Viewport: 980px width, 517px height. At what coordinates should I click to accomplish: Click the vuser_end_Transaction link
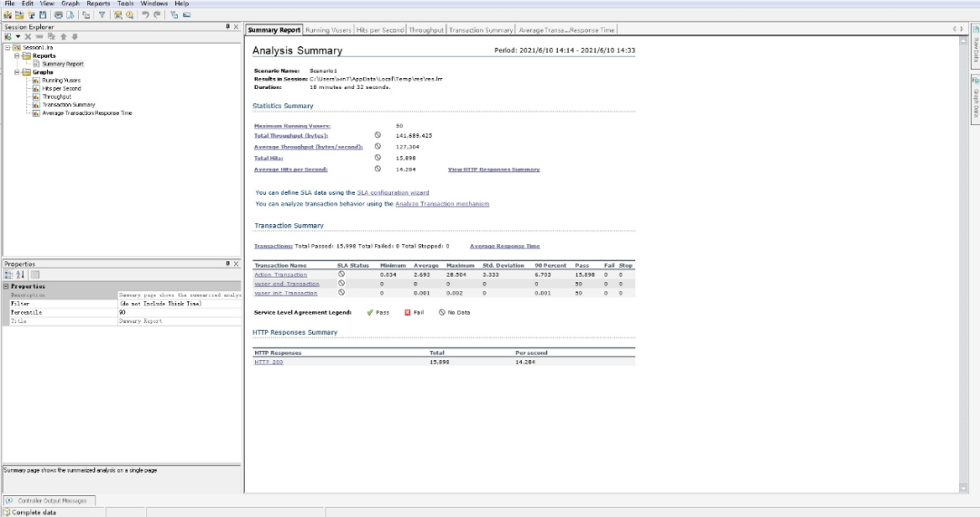click(x=287, y=284)
